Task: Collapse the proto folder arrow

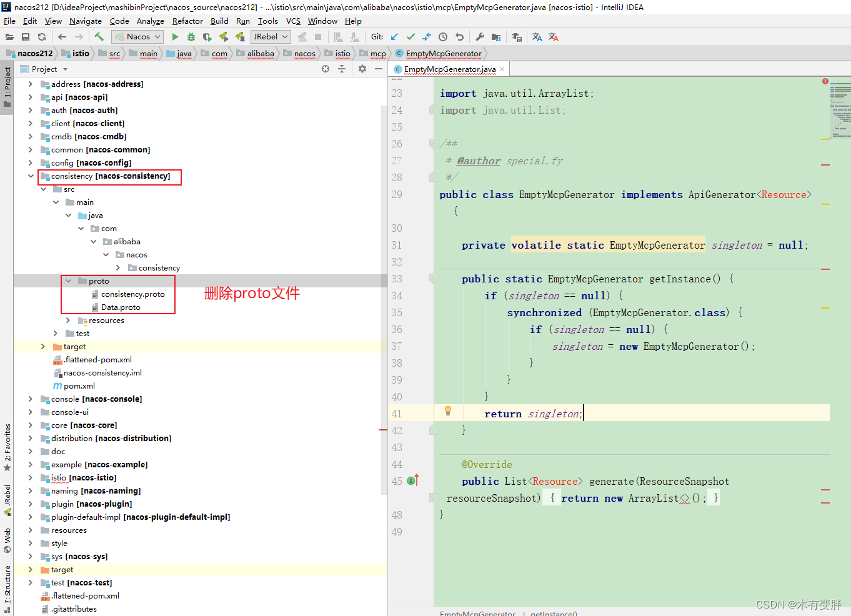Action: pyautogui.click(x=68, y=281)
